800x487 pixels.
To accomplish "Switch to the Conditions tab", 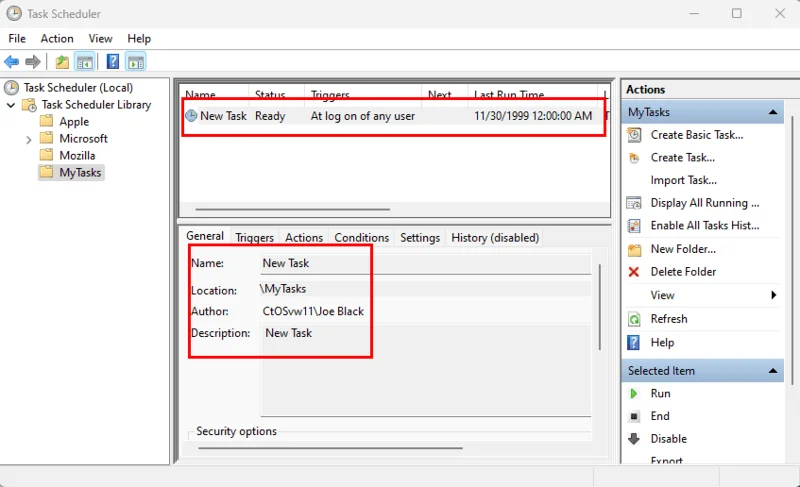I will pos(361,238).
